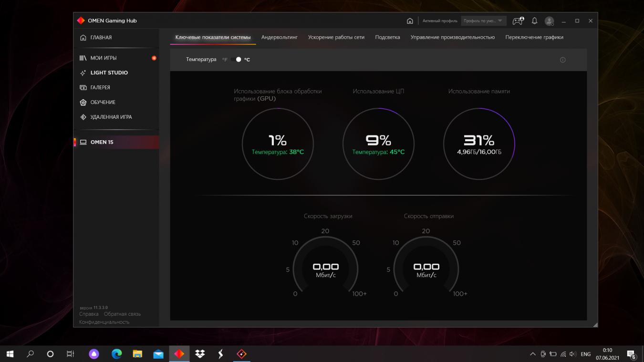The width and height of the screenshot is (644, 362).
Task: Toggle temperature unit between °F and °C
Action: [x=236, y=60]
